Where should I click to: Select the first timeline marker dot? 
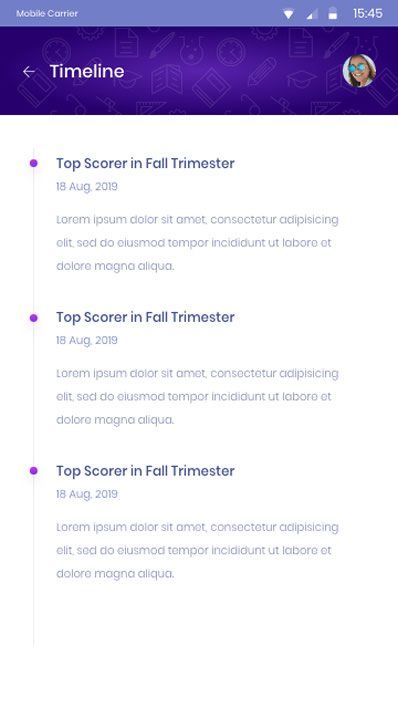33,163
